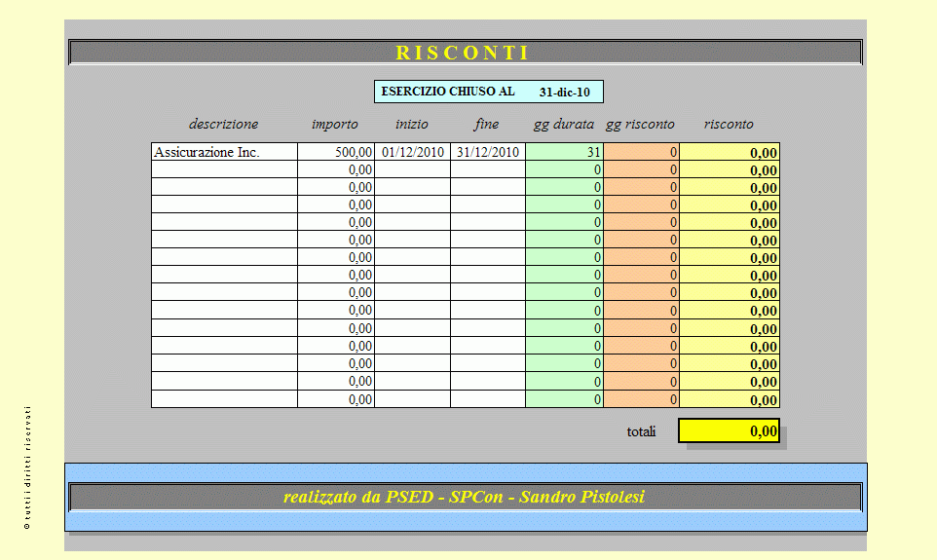Click the gg durata column header
The height and width of the screenshot is (560, 937).
(x=564, y=125)
